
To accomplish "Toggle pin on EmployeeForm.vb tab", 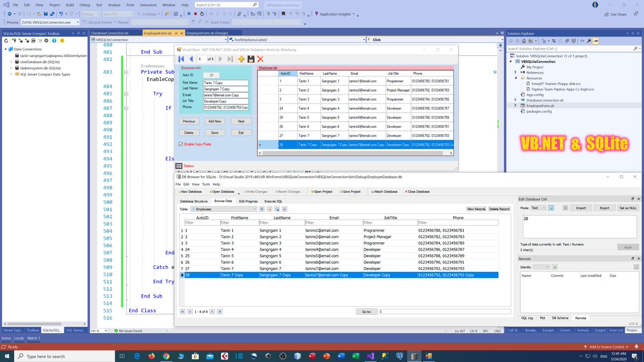I will (177, 33).
